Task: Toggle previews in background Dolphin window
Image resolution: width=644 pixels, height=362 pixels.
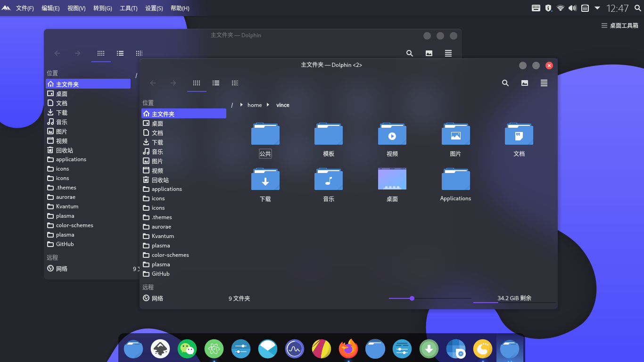Action: pyautogui.click(x=429, y=53)
